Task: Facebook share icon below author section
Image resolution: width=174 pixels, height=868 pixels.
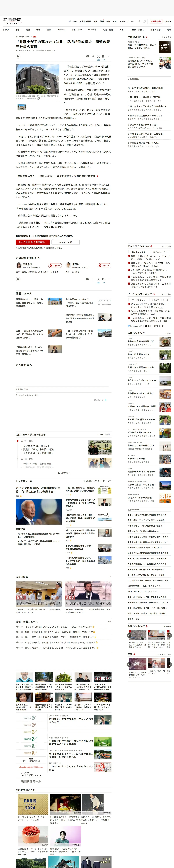Action: (93, 279)
